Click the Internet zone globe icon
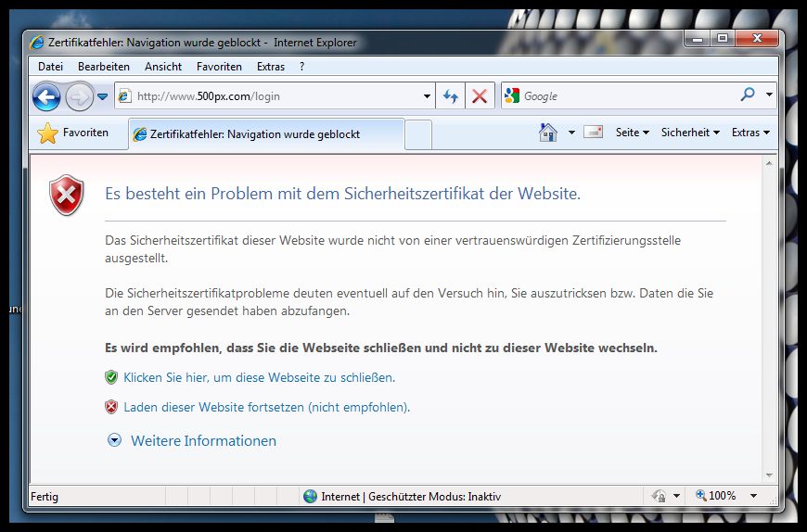Image resolution: width=807 pixels, height=532 pixels. (310, 497)
